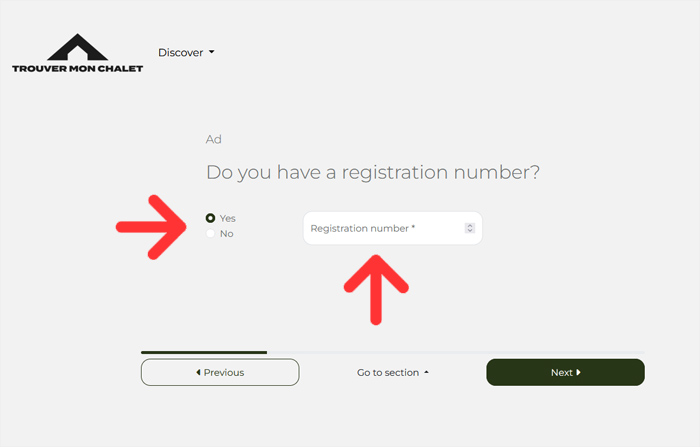Click the Yes option label text
The width and height of the screenshot is (700, 447).
coord(228,218)
